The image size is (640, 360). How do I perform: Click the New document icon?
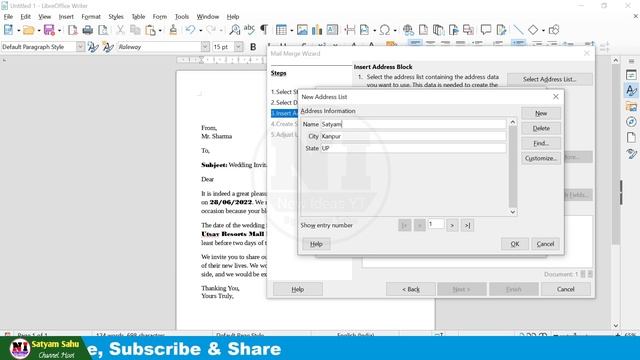pos(8,30)
